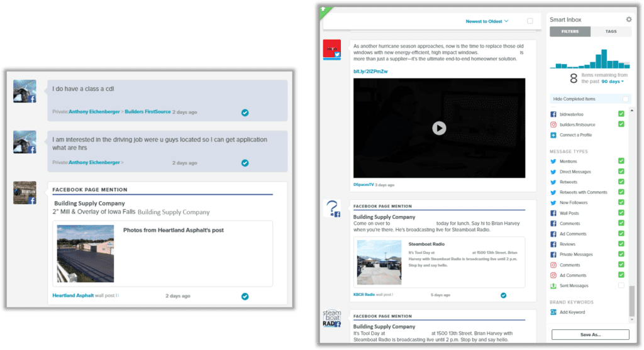Click the Twitter icon next to Direct Messages
Viewport: 644px width, 350px height.
click(x=553, y=172)
